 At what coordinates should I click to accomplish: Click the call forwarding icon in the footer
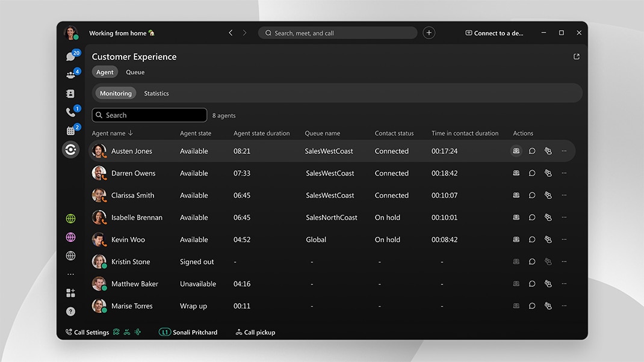(x=138, y=332)
